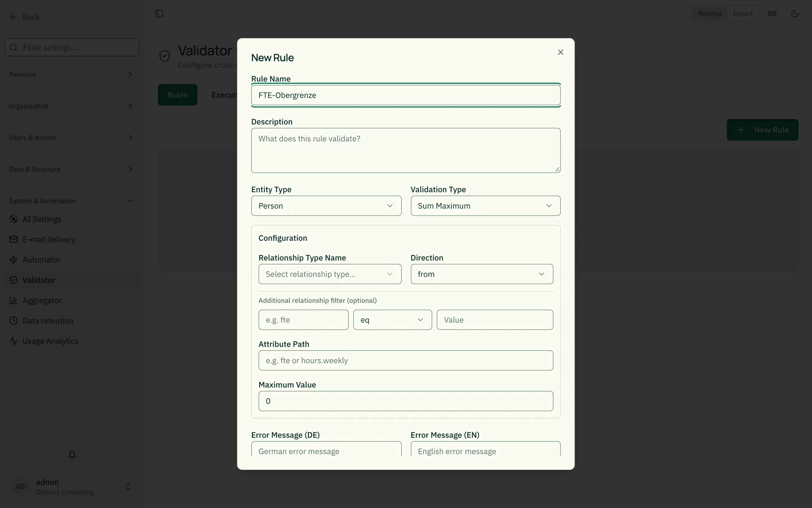Screen dimensions: 812x508
Task: Expand the Personal section
Action: coord(72,75)
